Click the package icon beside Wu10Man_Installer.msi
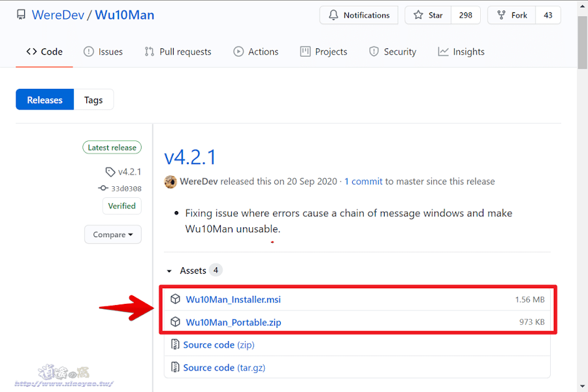Image resolution: width=588 pixels, height=392 pixels. 175,299
